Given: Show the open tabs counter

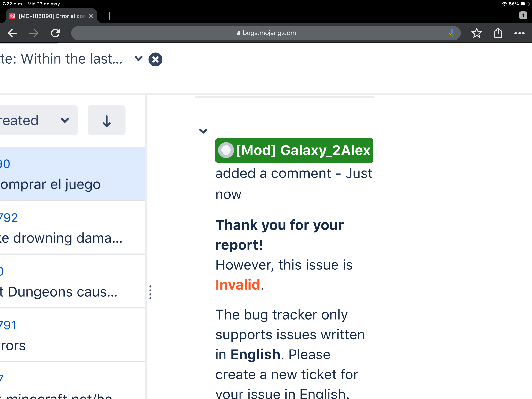Looking at the screenshot, I should coord(523,16).
